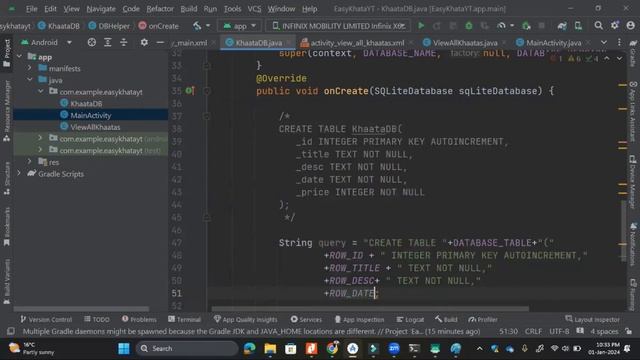
Task: Toggle file read-only lock in status bar
Action: (x=629, y=331)
